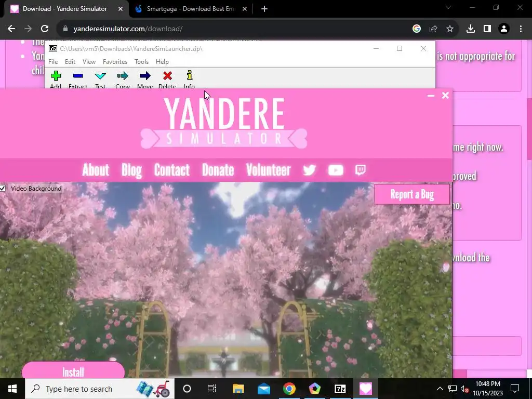Screen dimensions: 532x399
Task: Click the red Delete icon in 7-Zip
Action: click(167, 79)
